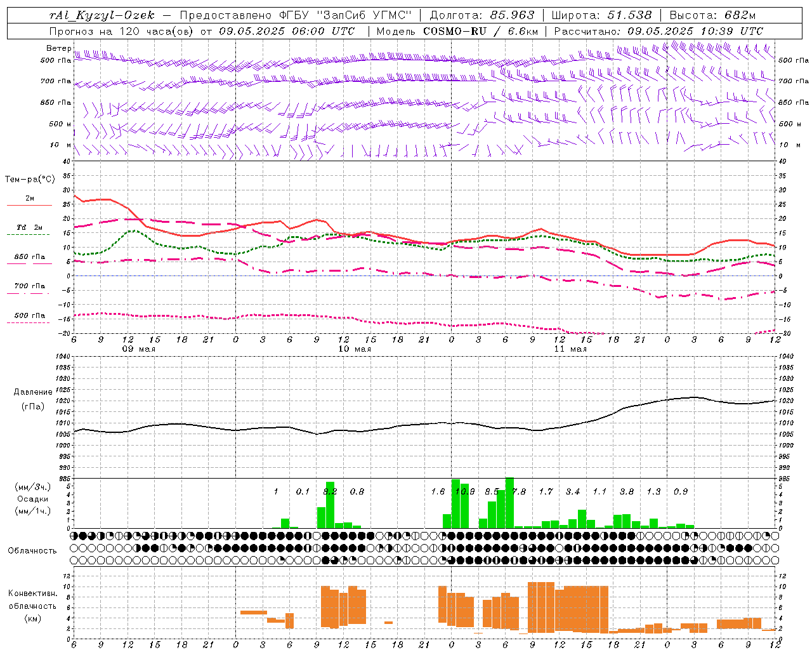Select the latitude value Широта: 51.538
The height and width of the screenshot is (650, 812).
click(602, 15)
